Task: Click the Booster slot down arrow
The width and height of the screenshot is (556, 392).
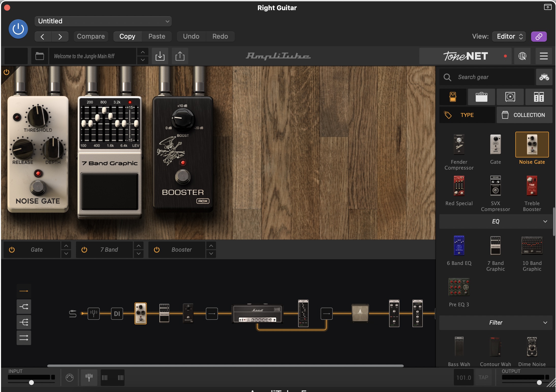Action: 211,253
